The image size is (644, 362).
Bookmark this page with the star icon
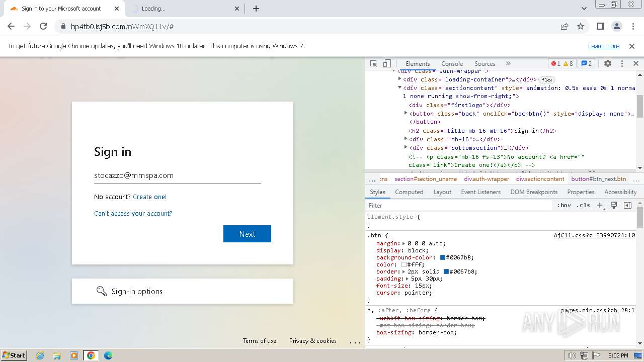click(581, 27)
